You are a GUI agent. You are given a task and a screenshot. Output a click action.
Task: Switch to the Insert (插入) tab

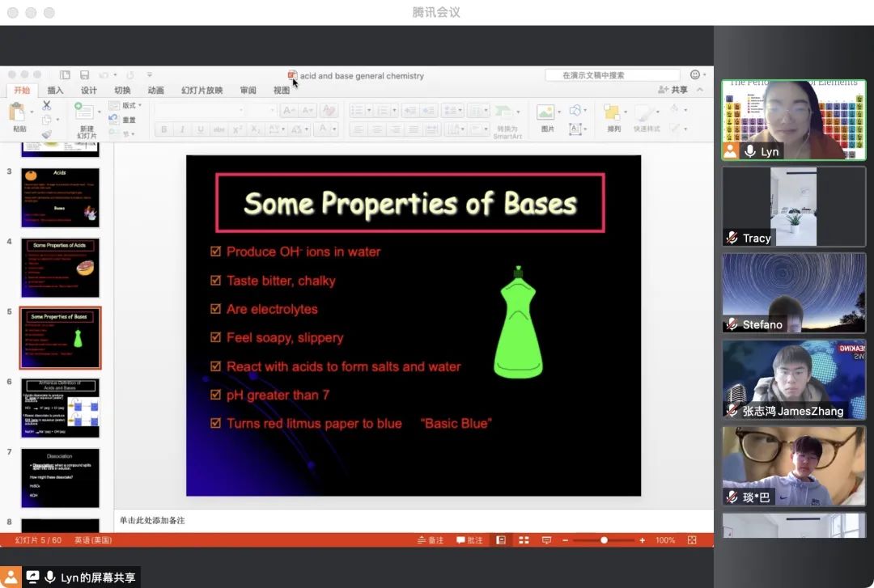(x=55, y=91)
